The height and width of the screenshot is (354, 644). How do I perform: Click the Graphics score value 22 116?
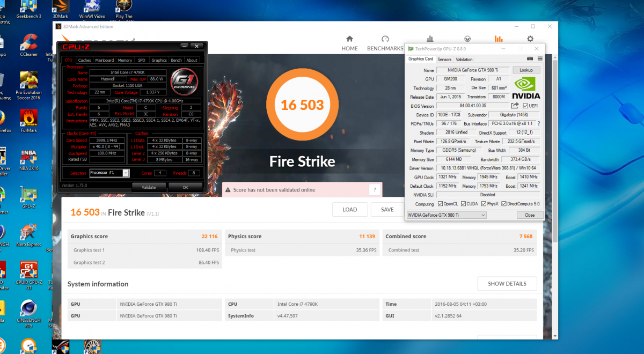pos(210,236)
